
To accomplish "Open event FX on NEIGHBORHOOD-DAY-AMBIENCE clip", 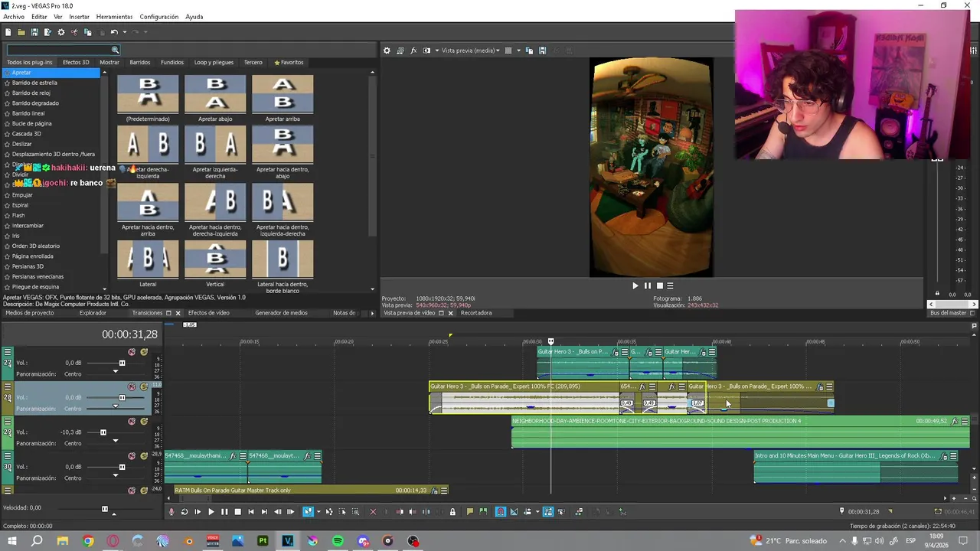I will 955,421.
